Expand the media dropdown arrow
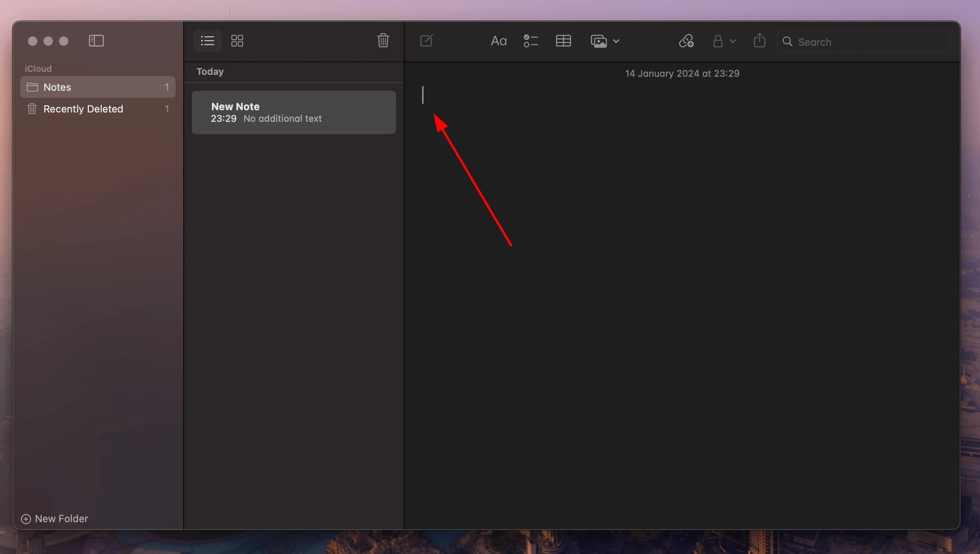The image size is (980, 554). [x=616, y=41]
